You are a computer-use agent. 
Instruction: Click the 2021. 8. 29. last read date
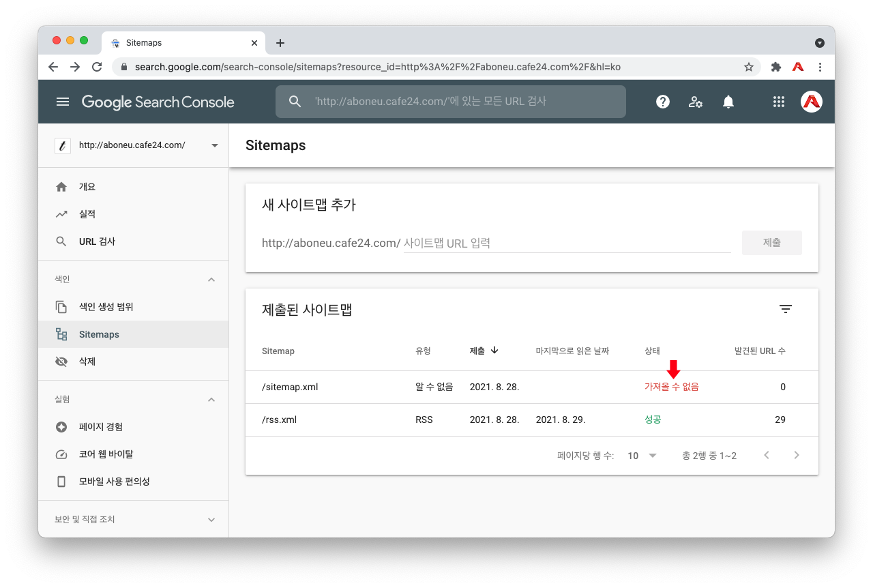[561, 420]
